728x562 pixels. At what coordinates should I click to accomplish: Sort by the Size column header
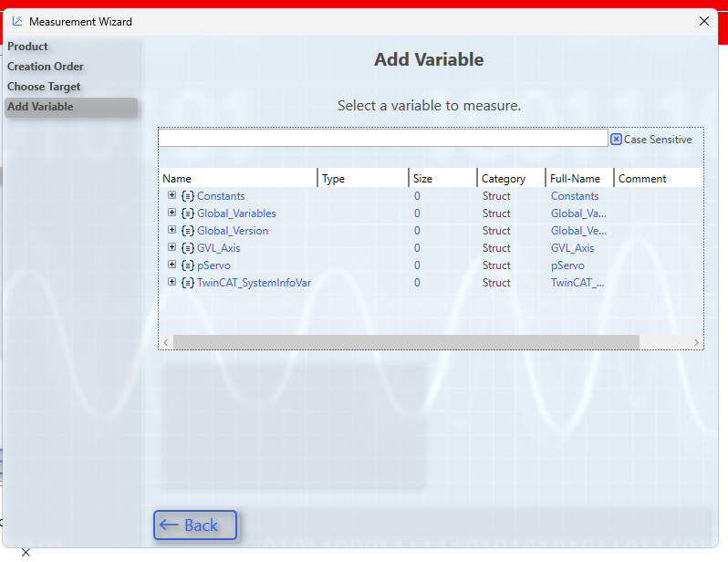443,178
